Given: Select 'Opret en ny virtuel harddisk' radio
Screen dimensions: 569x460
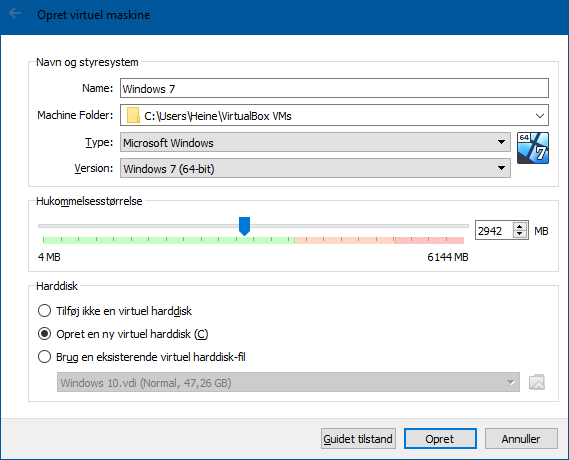Looking at the screenshot, I should (x=44, y=334).
